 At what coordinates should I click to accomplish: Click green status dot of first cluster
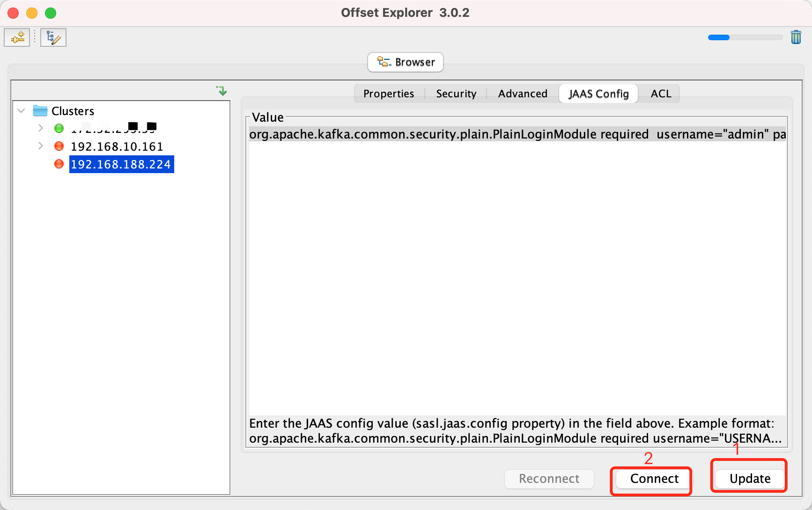point(59,128)
